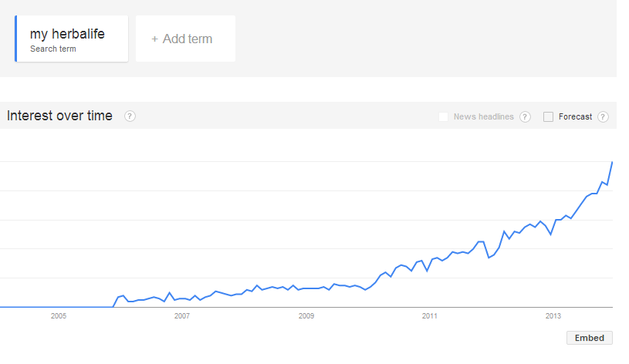Click the trend line peak at far right
The width and height of the screenshot is (629, 364).
coord(612,163)
